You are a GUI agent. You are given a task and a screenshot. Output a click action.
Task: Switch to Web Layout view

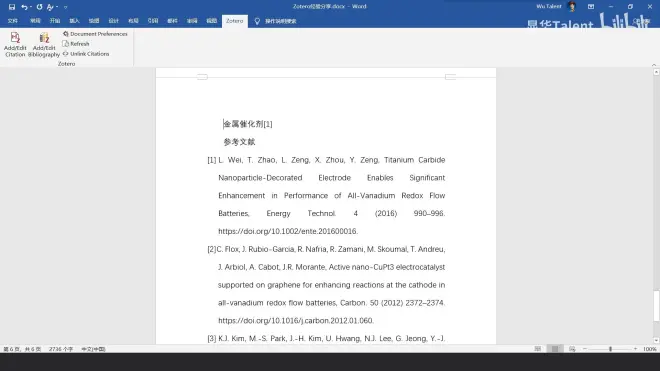[x=572, y=349]
